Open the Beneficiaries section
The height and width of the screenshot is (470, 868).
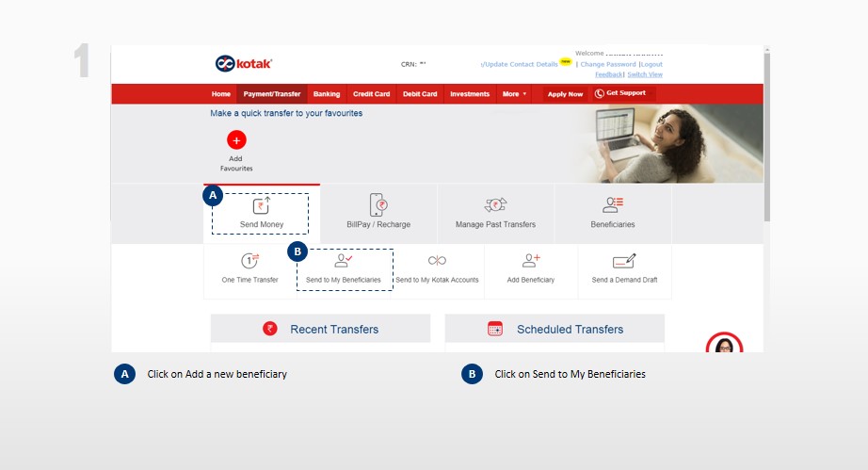pyautogui.click(x=613, y=213)
